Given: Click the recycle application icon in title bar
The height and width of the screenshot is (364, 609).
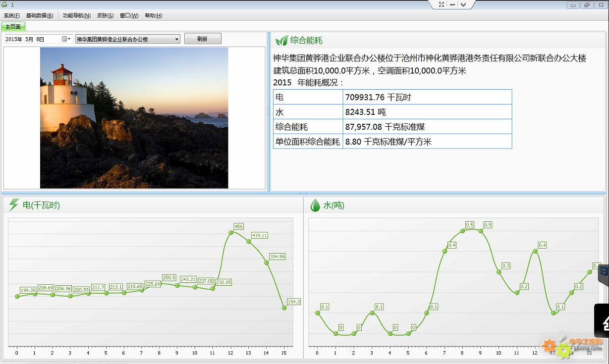Looking at the screenshot, I should [x=5, y=3].
